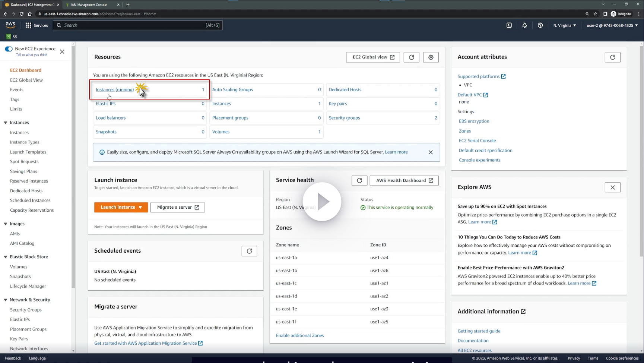The width and height of the screenshot is (644, 363).
Task: Click the browser reload button
Action: [22, 14]
